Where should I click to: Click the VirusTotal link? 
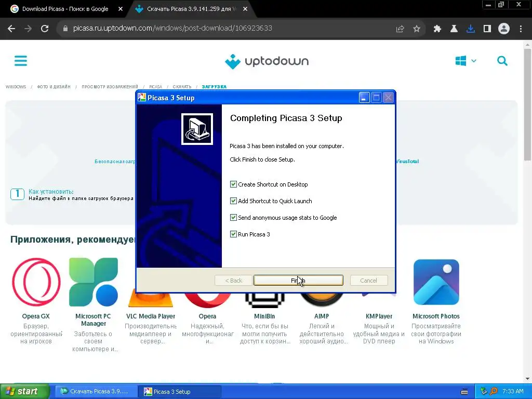pos(407,162)
